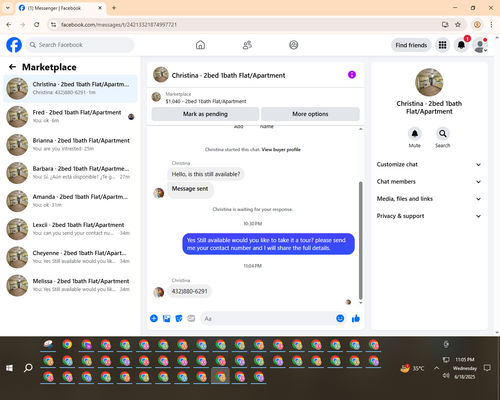Click the chat message scrollbar
The width and height of the screenshot is (500, 400).
pyautogui.click(x=360, y=240)
